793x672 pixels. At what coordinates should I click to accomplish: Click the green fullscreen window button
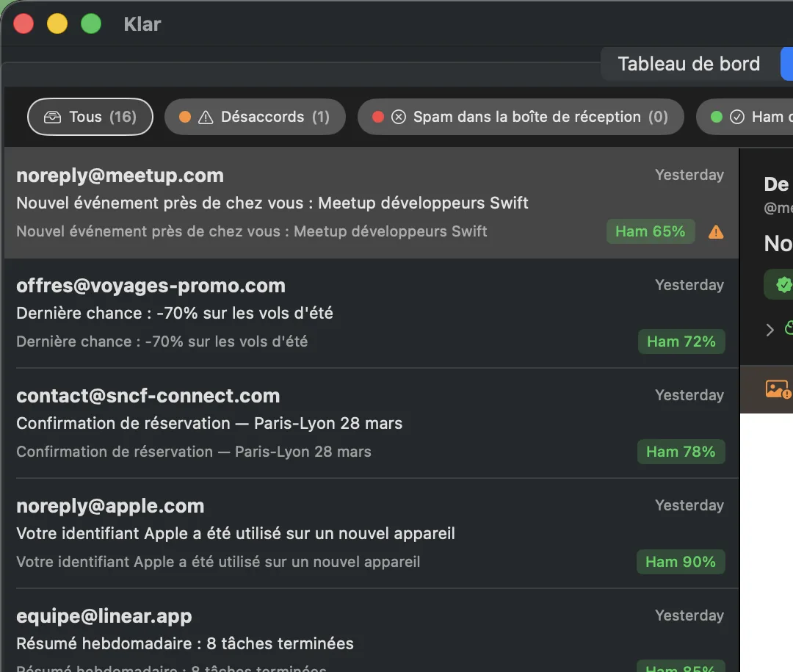[x=91, y=24]
